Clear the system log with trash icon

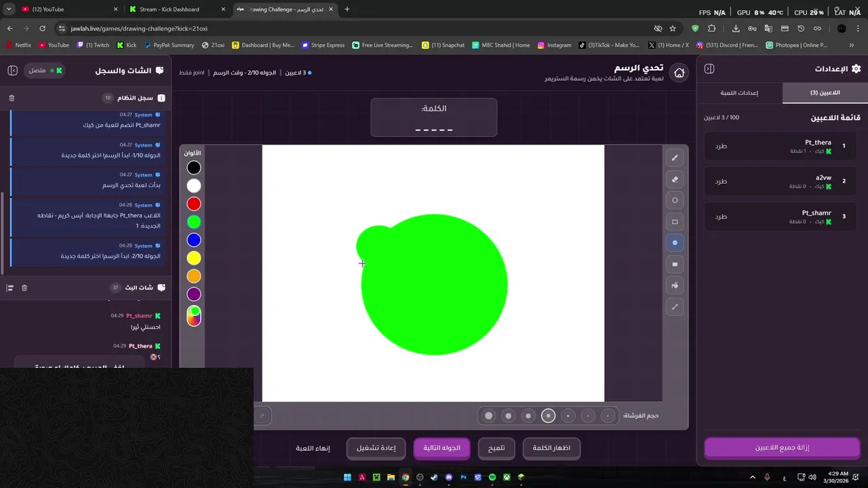(x=12, y=98)
